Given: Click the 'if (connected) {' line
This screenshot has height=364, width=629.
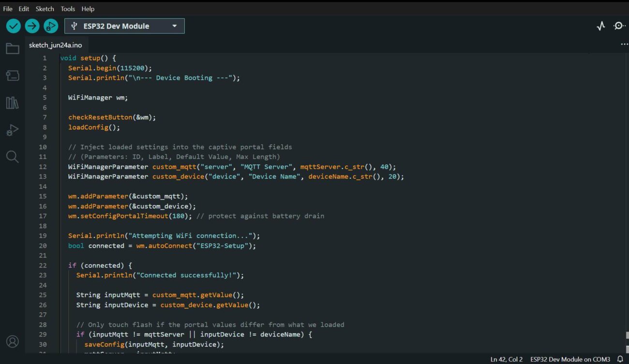Looking at the screenshot, I should pyautogui.click(x=100, y=265).
